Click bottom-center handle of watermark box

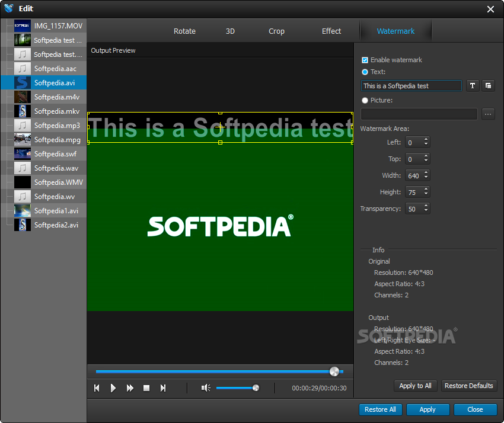point(220,143)
